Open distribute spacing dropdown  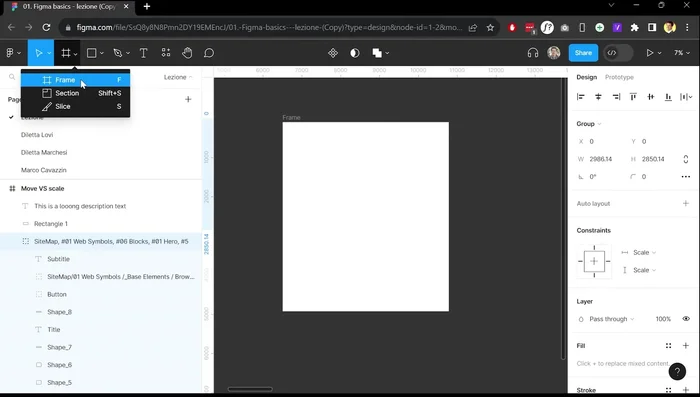(x=686, y=96)
